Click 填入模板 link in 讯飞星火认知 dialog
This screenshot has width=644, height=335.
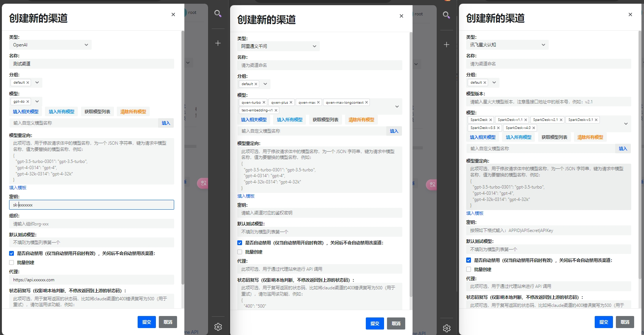pyautogui.click(x=475, y=213)
